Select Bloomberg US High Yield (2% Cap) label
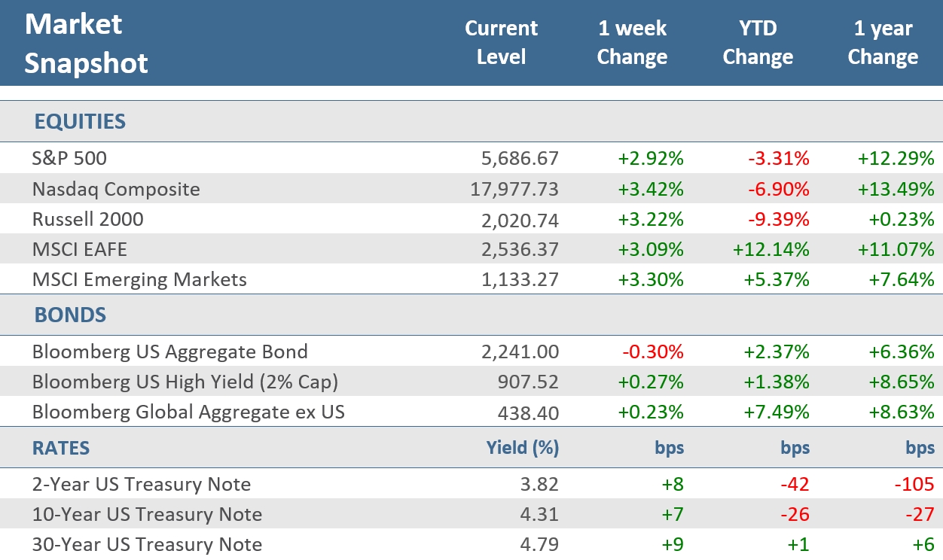This screenshot has width=943, height=560. click(x=185, y=382)
